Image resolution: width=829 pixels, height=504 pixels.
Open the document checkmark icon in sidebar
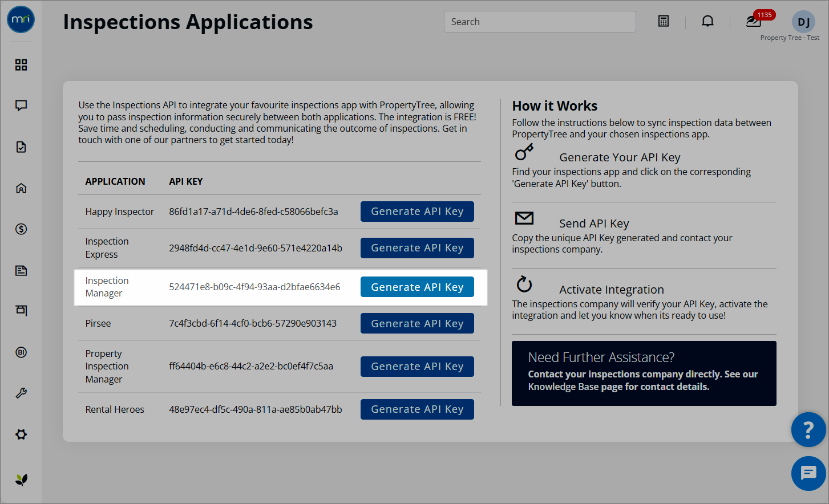pos(21,147)
